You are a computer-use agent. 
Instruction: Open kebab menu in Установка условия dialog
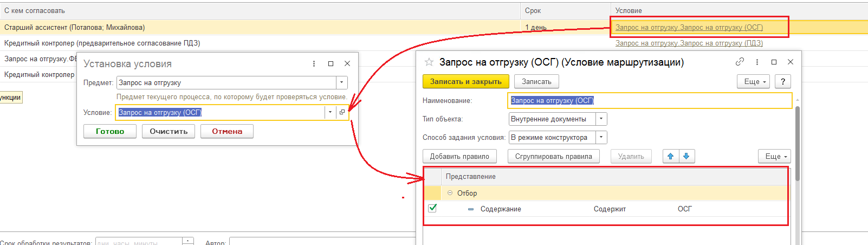click(x=314, y=63)
